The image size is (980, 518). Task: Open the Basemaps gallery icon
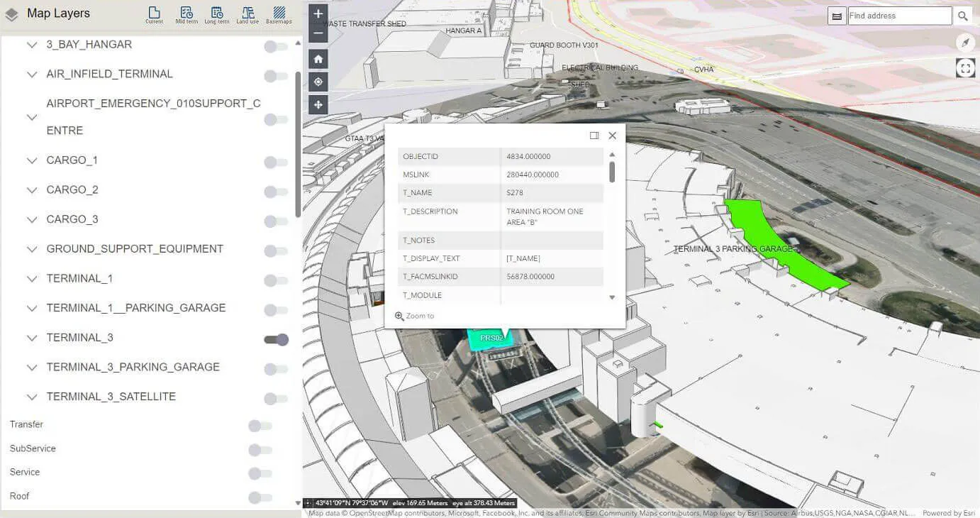pos(279,14)
